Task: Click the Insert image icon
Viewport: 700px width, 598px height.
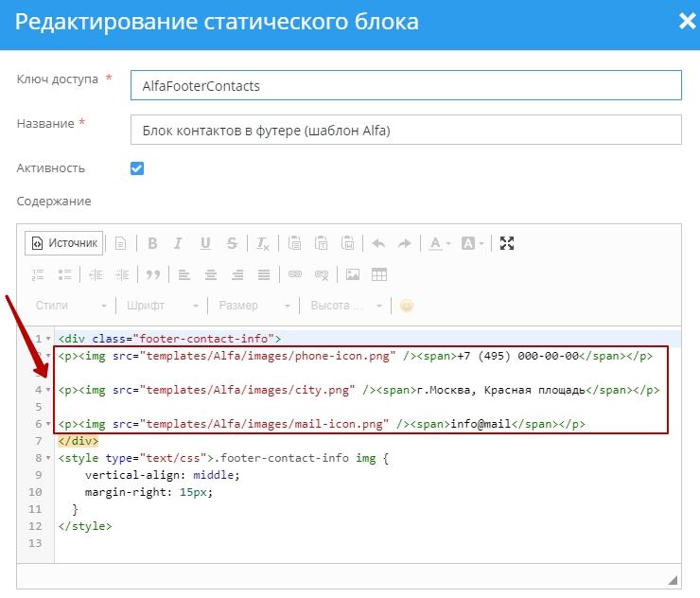Action: coord(353,274)
